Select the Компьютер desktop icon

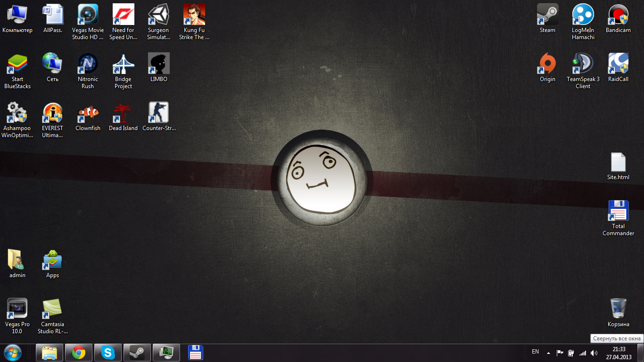pos(17,19)
